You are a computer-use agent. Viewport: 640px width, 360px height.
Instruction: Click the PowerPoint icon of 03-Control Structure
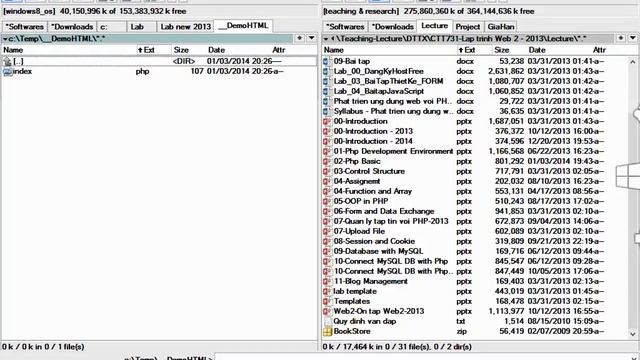point(327,171)
